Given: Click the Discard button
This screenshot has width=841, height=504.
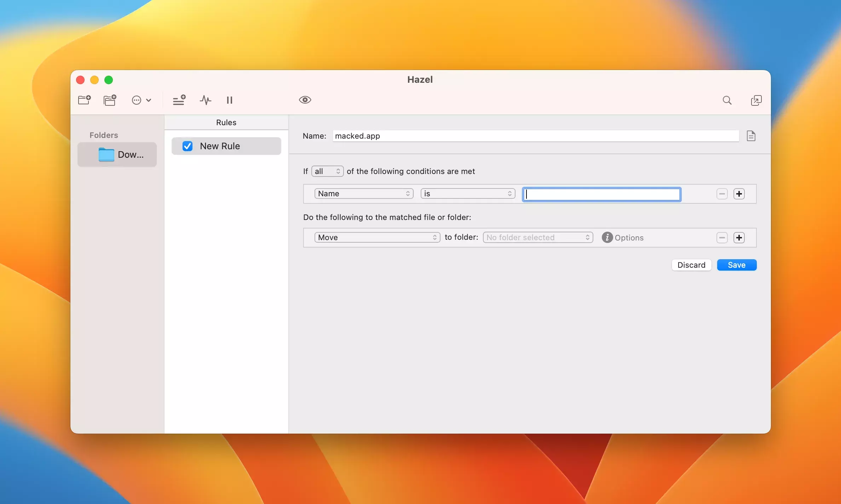Looking at the screenshot, I should click(x=691, y=265).
